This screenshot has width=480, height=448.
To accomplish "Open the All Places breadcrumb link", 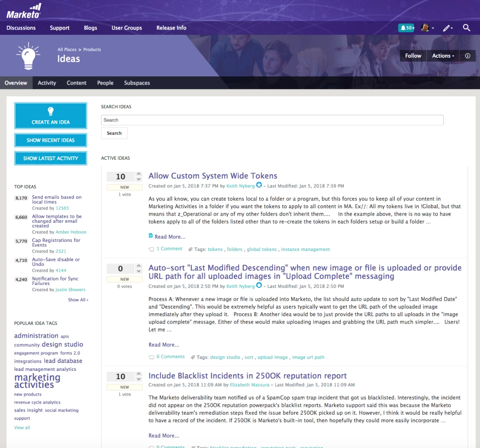I will [x=67, y=50].
